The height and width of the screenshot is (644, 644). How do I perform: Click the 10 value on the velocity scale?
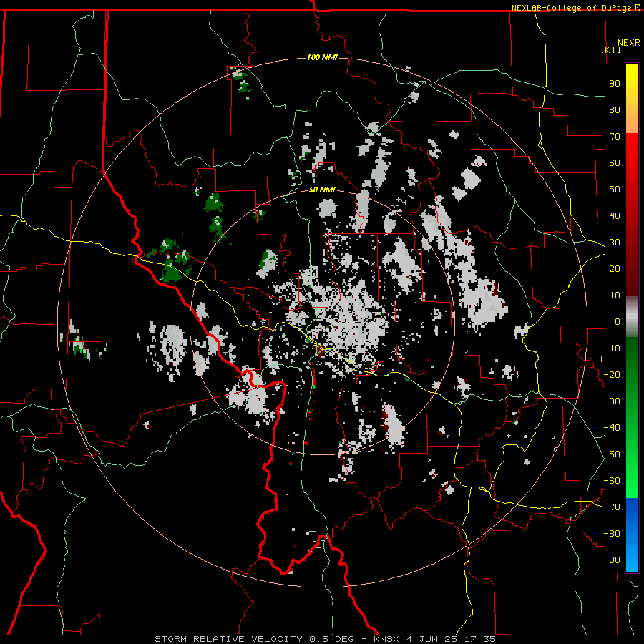615,296
